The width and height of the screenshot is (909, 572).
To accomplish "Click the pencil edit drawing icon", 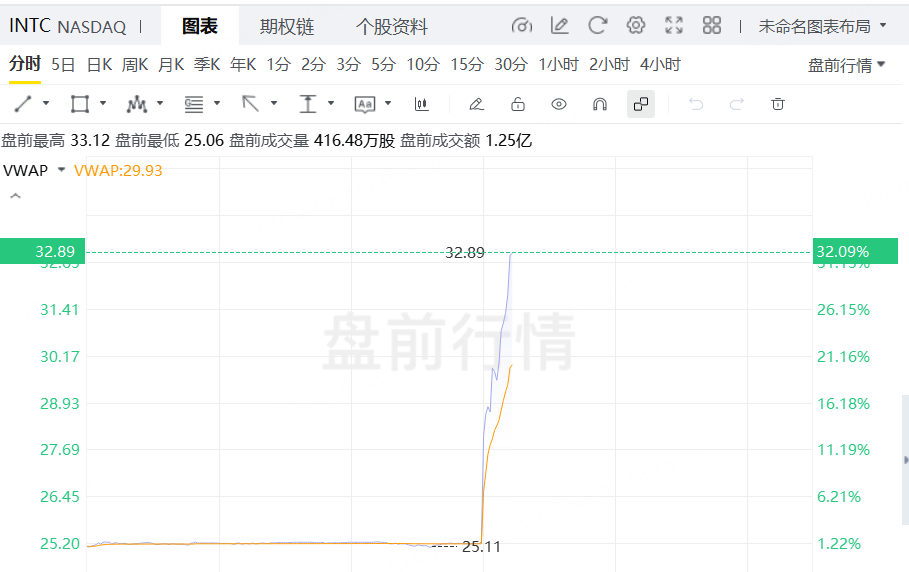I will 476,104.
